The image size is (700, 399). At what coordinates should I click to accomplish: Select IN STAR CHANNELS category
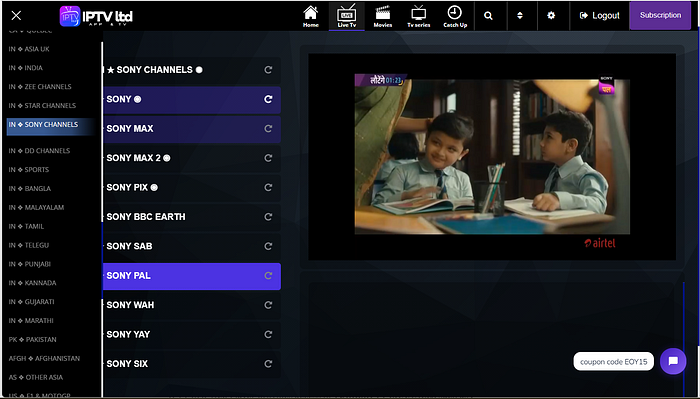pos(42,106)
